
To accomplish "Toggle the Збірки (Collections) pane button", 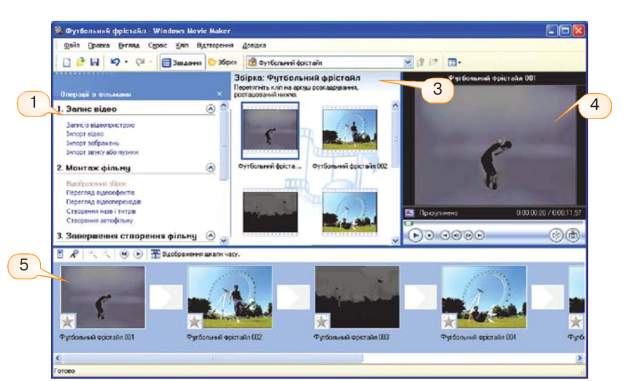I will pyautogui.click(x=223, y=62).
